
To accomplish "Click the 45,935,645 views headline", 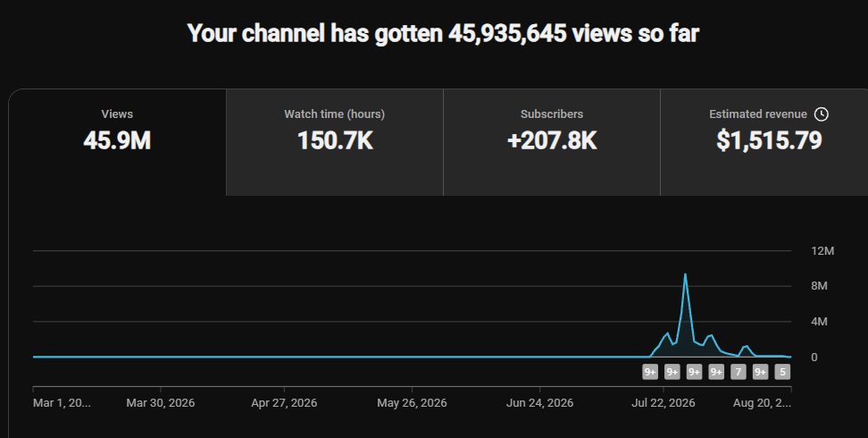I will (443, 33).
